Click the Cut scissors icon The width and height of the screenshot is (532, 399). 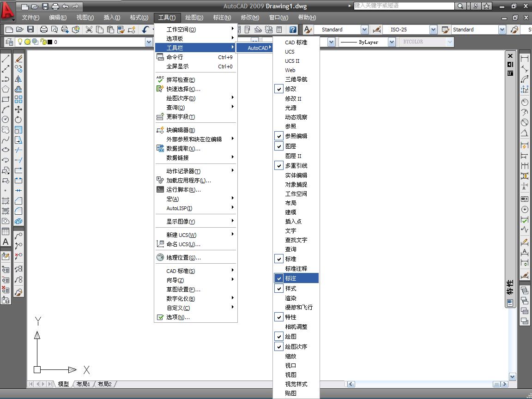pos(89,30)
